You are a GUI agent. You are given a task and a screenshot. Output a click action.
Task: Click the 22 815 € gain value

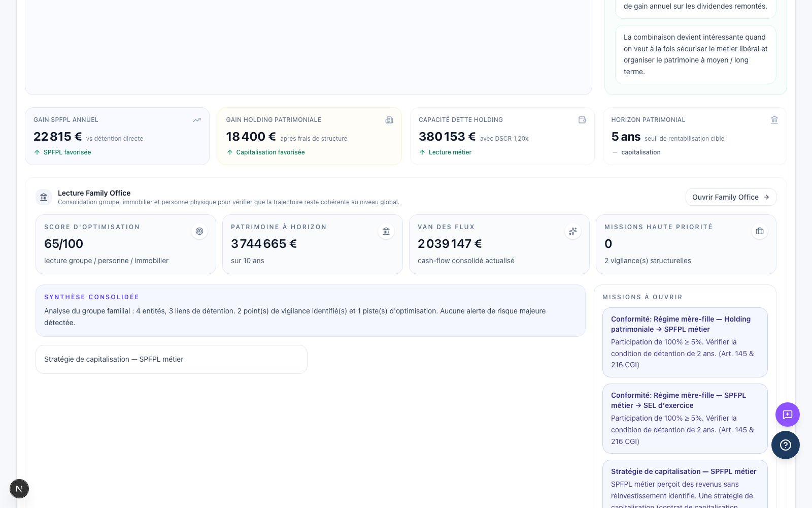click(57, 137)
